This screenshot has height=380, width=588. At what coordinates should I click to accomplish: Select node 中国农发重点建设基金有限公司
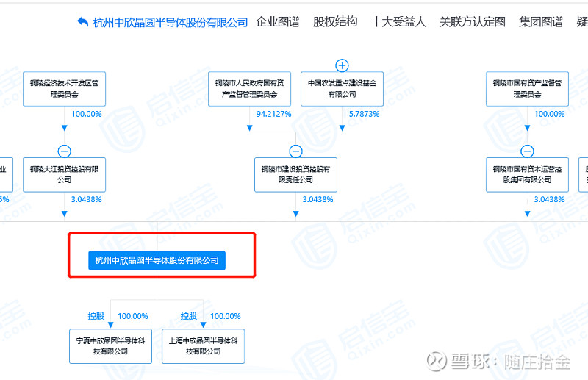(x=342, y=89)
